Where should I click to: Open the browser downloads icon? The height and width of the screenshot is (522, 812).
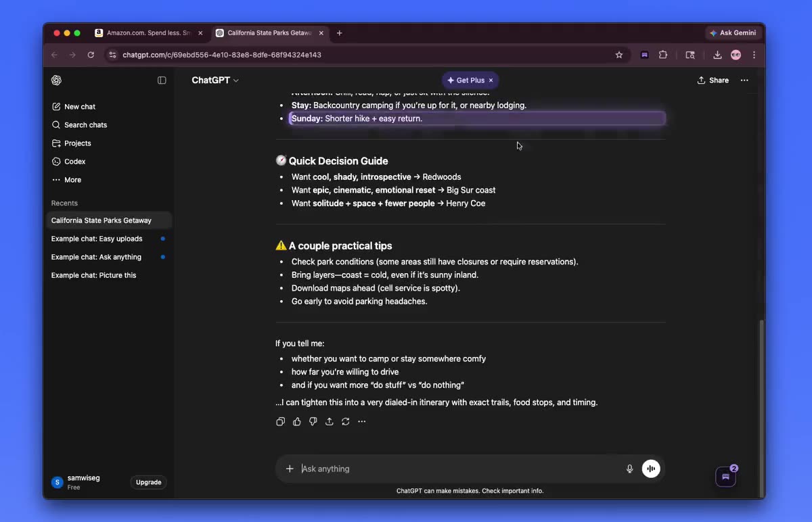pos(717,55)
